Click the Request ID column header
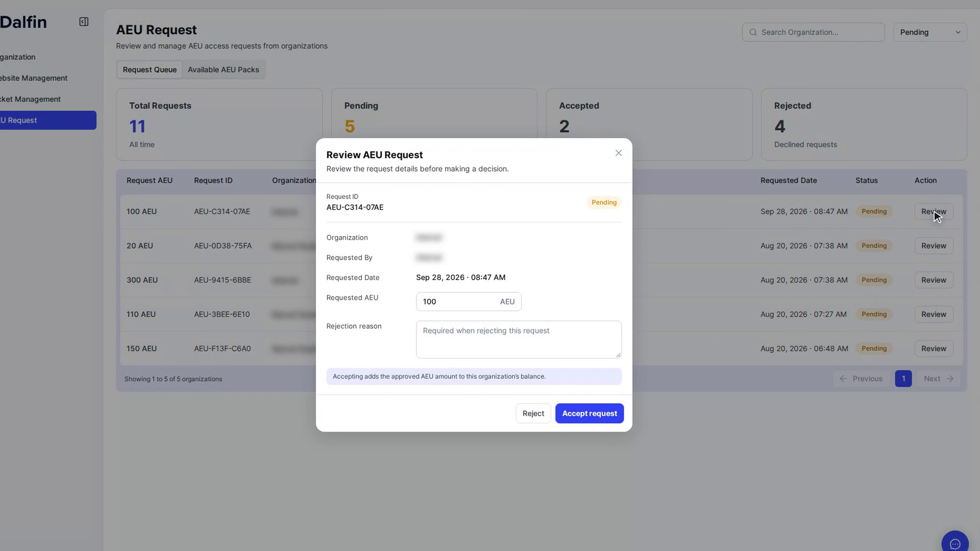Viewport: 980px width, 551px height. [x=213, y=181]
